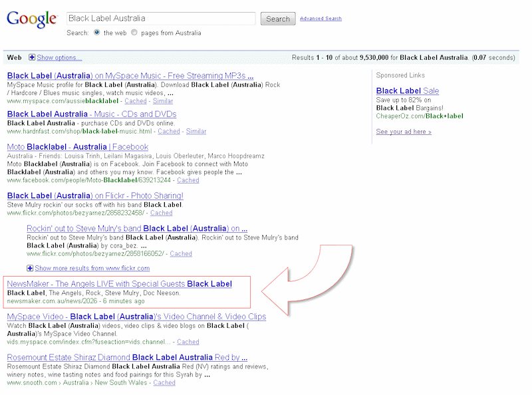This screenshot has height=395, width=532.
Task: Click the results count text 9,530,000
Action: (x=374, y=58)
